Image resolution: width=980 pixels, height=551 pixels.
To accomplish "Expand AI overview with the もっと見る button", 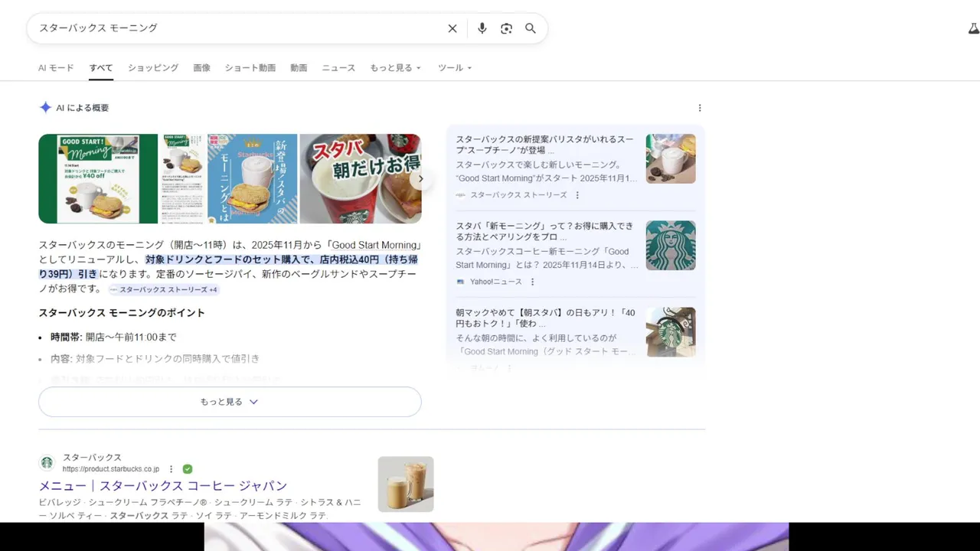I will pyautogui.click(x=230, y=402).
